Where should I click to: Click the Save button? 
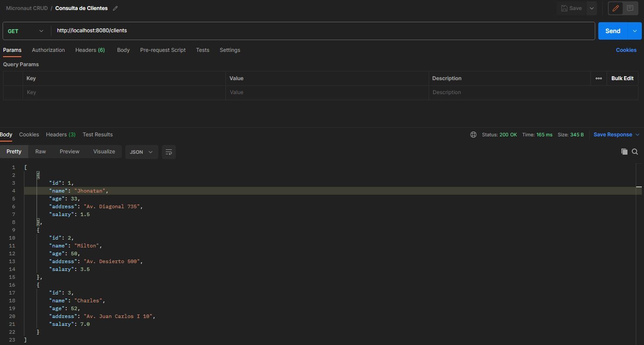[x=571, y=8]
